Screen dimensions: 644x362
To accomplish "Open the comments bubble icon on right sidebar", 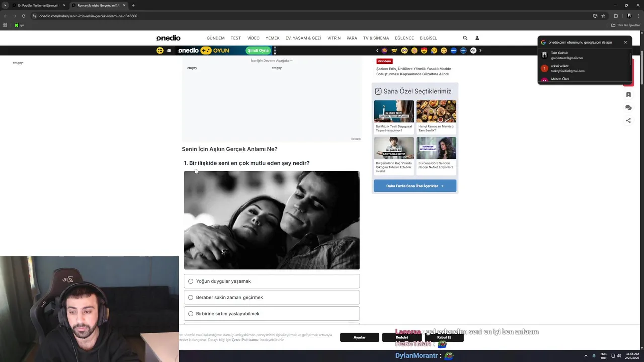I will [628, 108].
